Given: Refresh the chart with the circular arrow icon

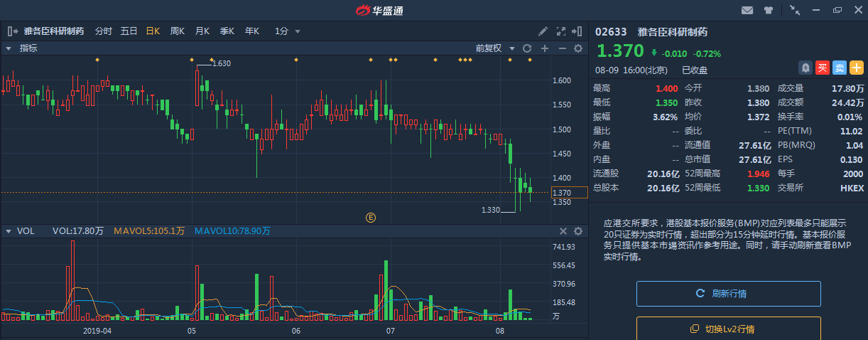Looking at the screenshot, I should coord(527,48).
